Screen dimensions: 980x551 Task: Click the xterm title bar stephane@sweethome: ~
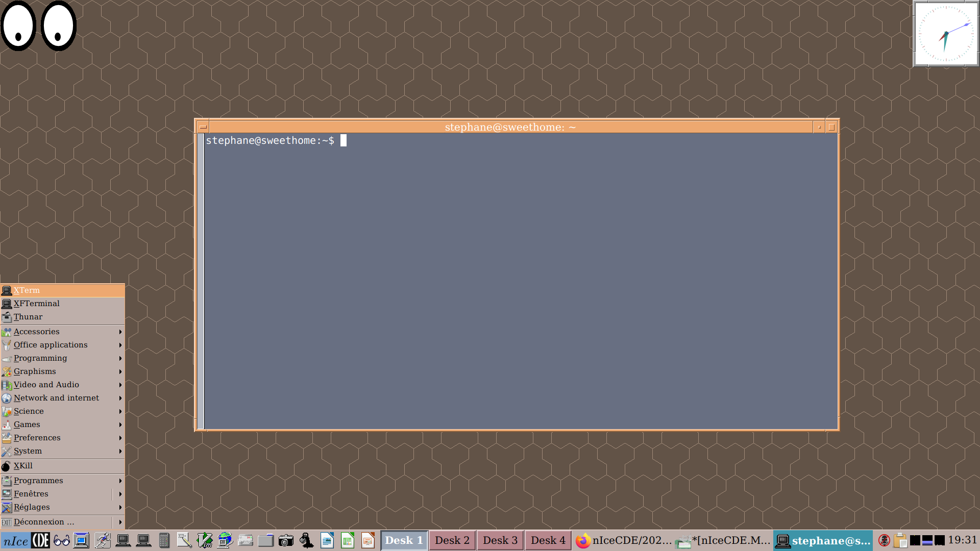point(510,127)
